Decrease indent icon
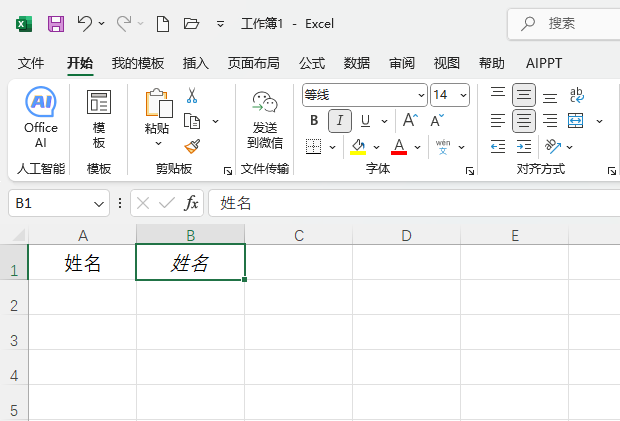The width and height of the screenshot is (620, 421). [x=498, y=147]
